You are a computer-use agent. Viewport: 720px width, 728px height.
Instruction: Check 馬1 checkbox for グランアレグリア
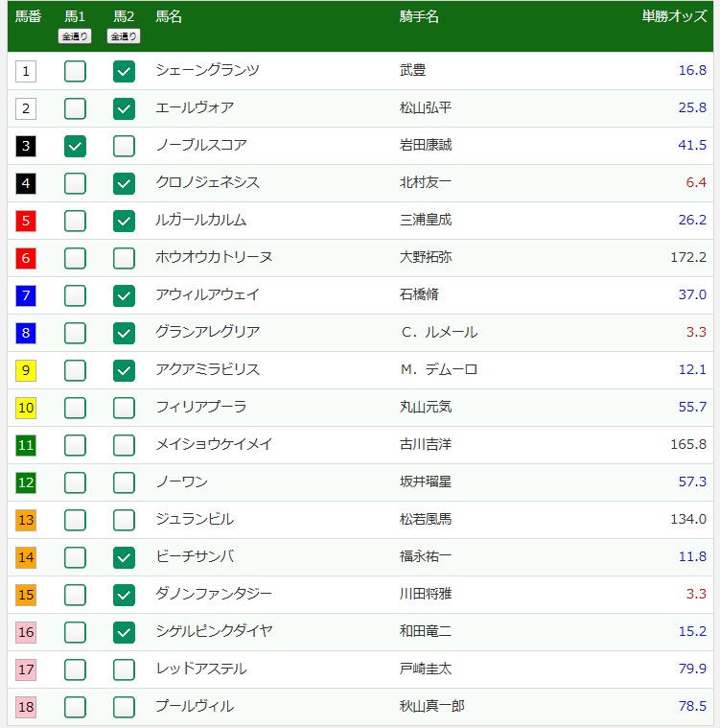[x=75, y=333]
